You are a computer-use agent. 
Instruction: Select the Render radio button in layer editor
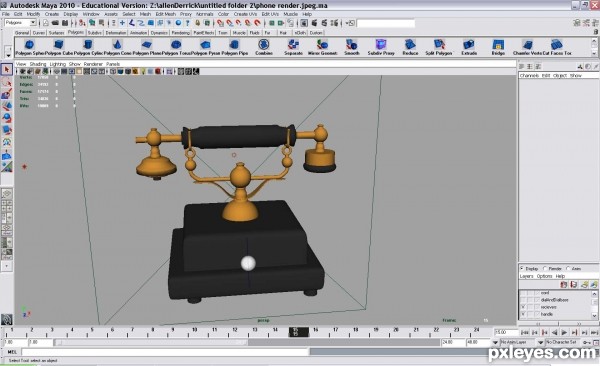click(x=545, y=268)
